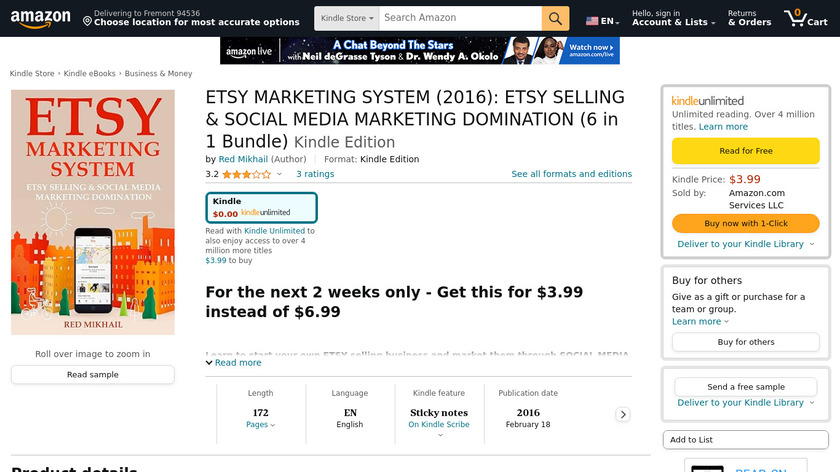Image resolution: width=840 pixels, height=472 pixels.
Task: Click the EN language flag icon
Action: [592, 21]
